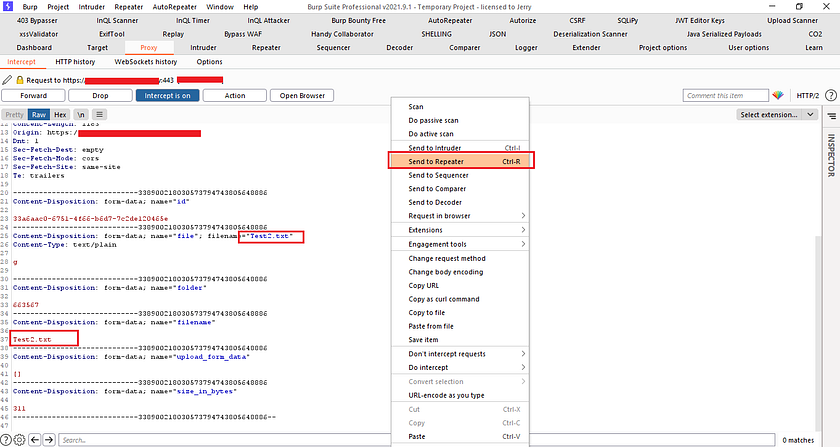Select Change request method
This screenshot has width=840, height=447.
click(460, 258)
